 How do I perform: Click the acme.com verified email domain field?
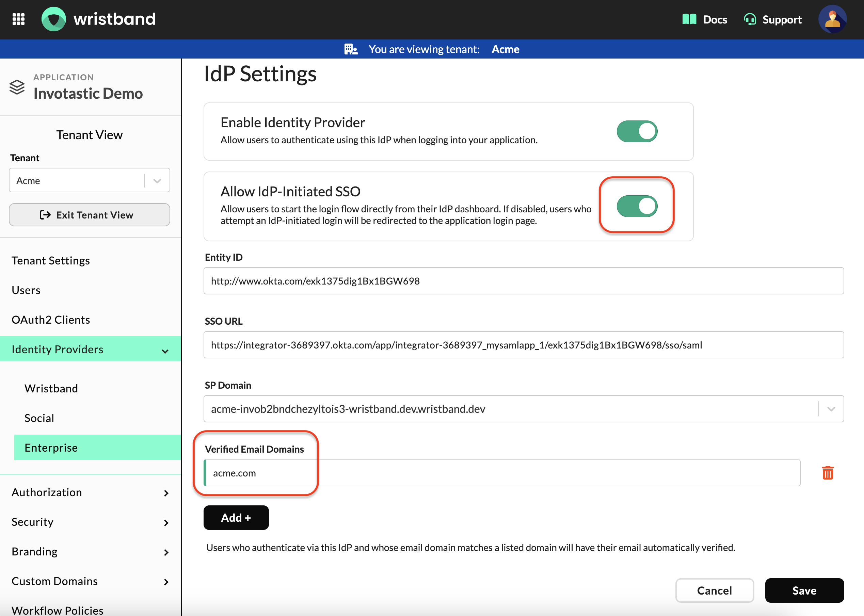502,473
